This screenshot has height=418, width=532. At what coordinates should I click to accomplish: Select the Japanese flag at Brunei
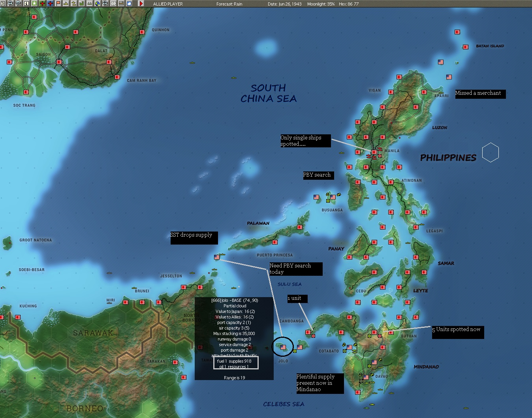[x=142, y=302]
